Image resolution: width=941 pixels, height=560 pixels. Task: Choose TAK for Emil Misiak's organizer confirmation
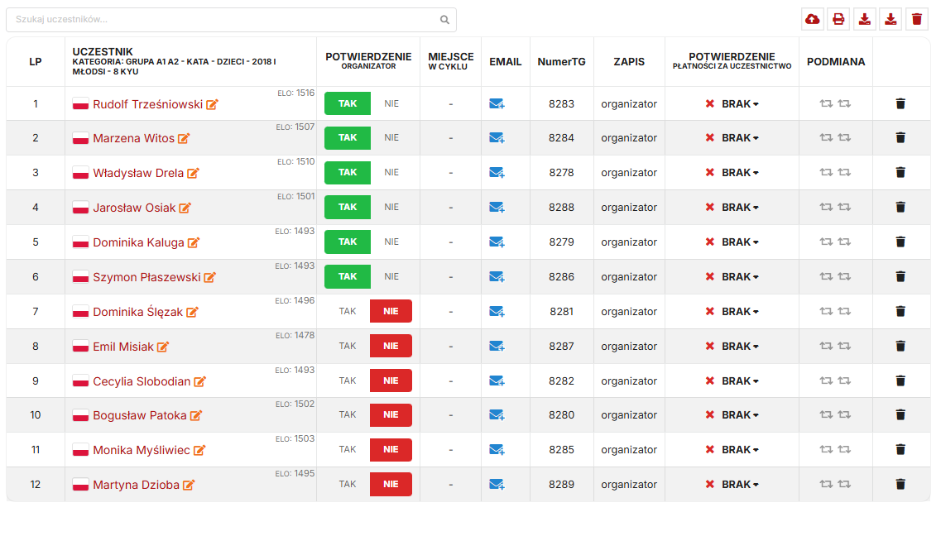coord(348,346)
